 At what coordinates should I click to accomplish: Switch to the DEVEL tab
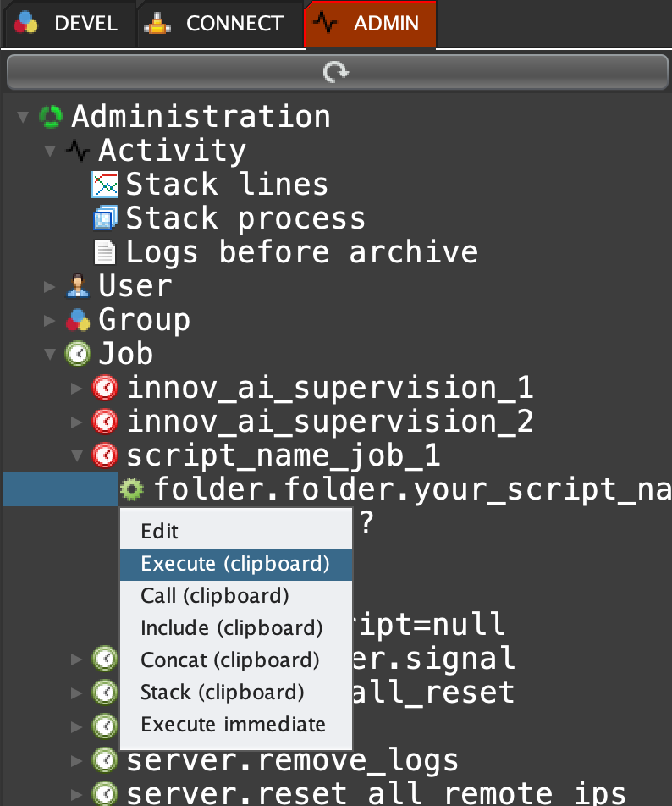pos(68,24)
